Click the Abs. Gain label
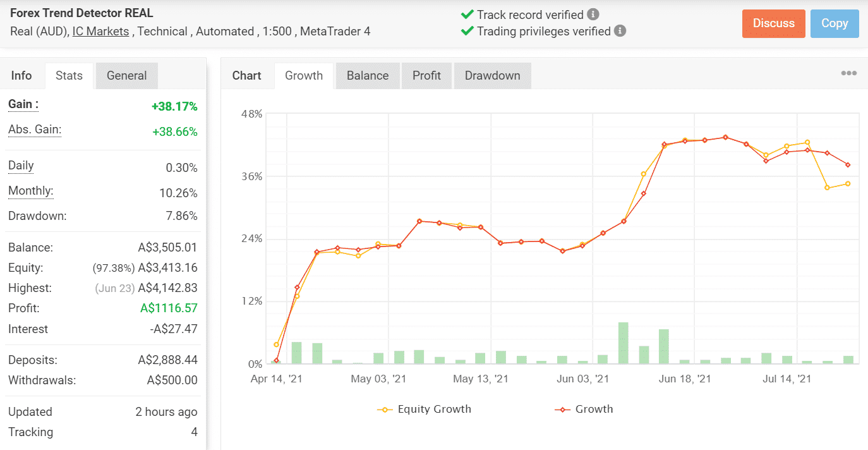 [x=35, y=130]
